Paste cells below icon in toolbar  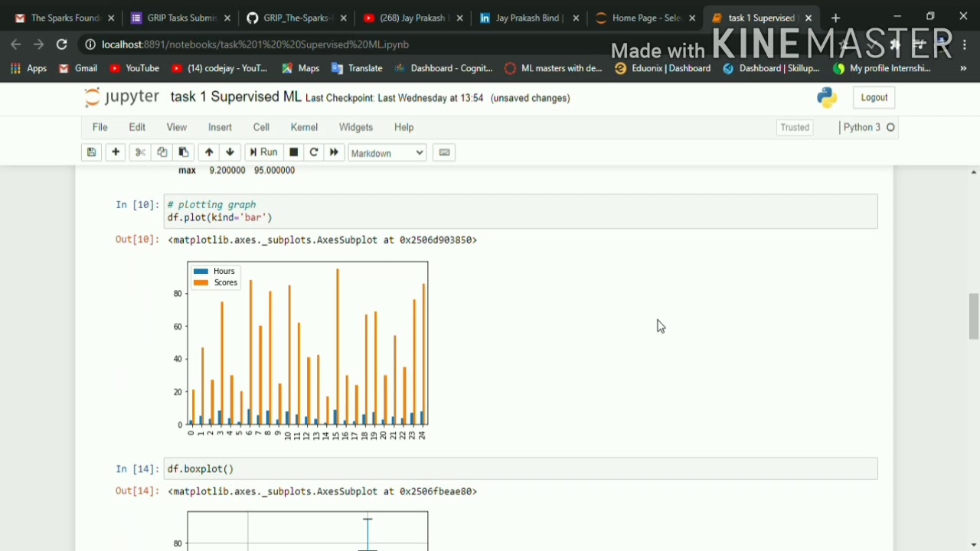coord(184,152)
